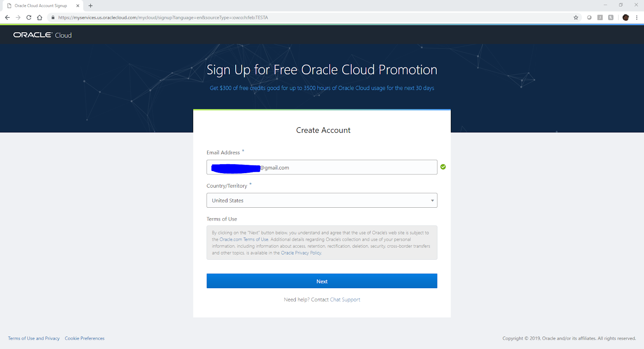644x349 pixels.
Task: Open a new browser tab
Action: pos(91,6)
